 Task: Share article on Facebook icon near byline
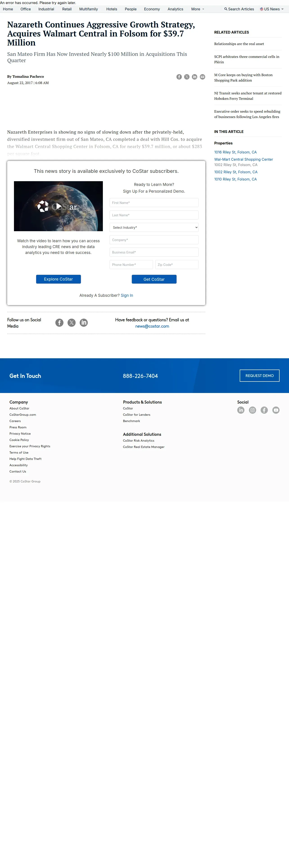coord(179,77)
